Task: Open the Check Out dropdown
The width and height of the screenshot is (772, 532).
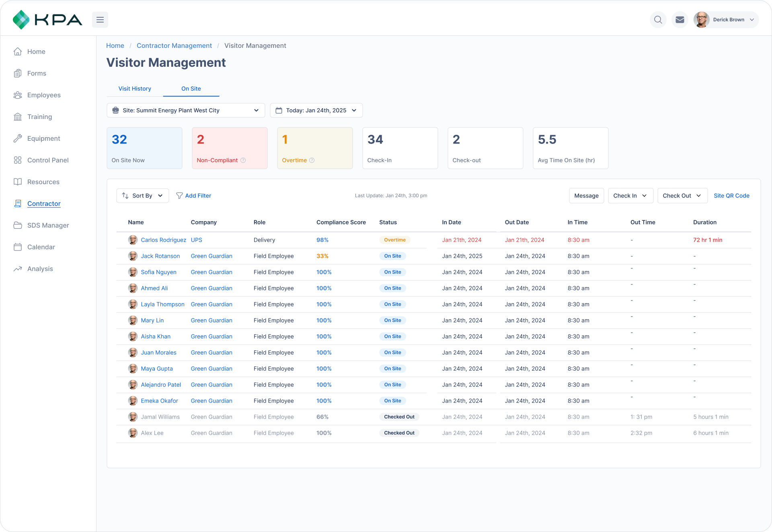Action: (682, 195)
